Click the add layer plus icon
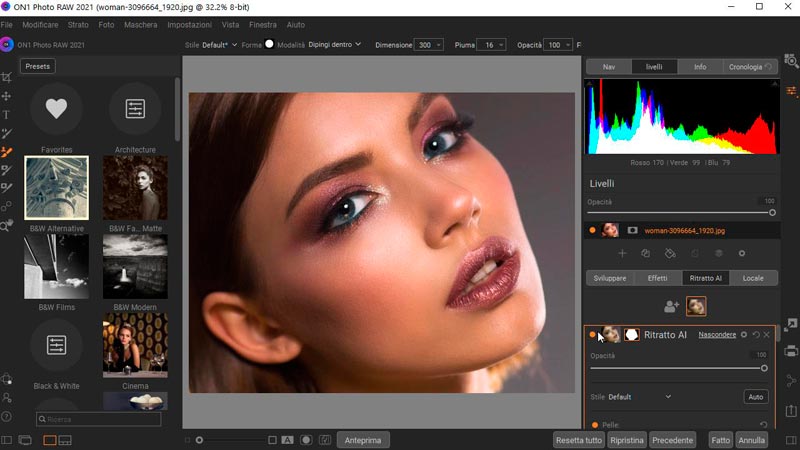The width and height of the screenshot is (800, 450). click(x=622, y=254)
